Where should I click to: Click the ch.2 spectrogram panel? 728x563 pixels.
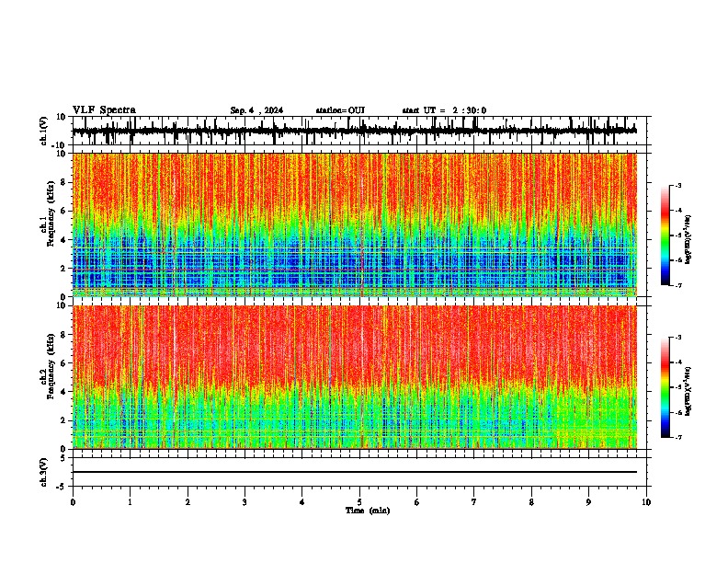(x=354, y=377)
